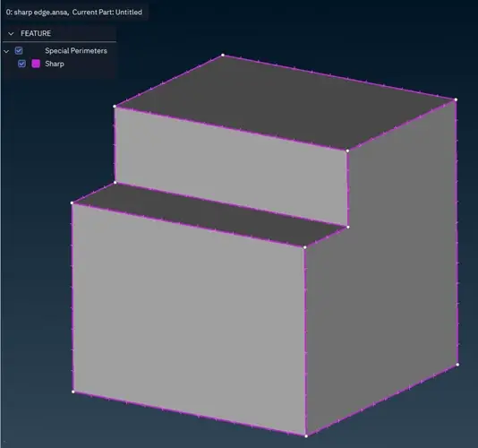Image resolution: width=478 pixels, height=448 pixels.
Task: Select the lower far-right corner vertex point
Action: 457,365
